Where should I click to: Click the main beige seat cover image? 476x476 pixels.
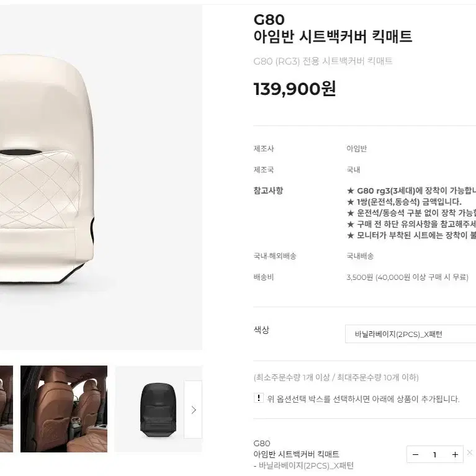point(101,177)
